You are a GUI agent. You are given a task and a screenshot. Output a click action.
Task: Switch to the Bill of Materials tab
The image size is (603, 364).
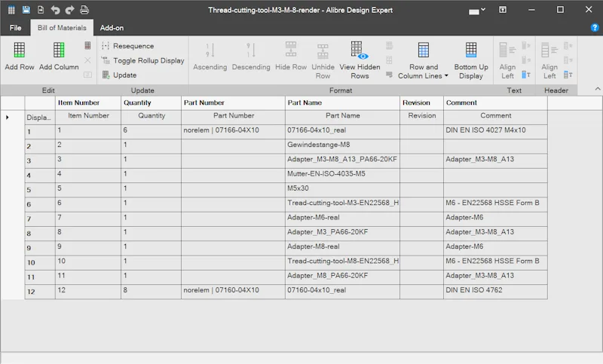click(x=62, y=28)
